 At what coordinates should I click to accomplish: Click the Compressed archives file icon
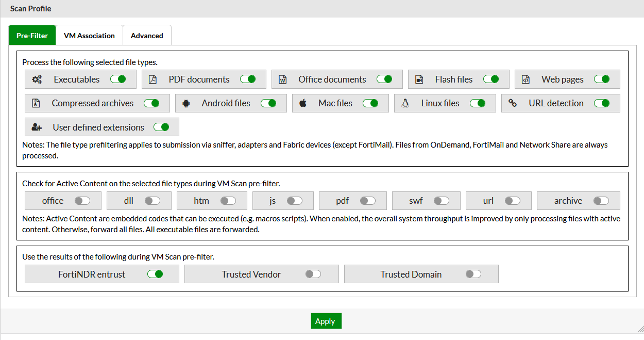[x=36, y=103]
